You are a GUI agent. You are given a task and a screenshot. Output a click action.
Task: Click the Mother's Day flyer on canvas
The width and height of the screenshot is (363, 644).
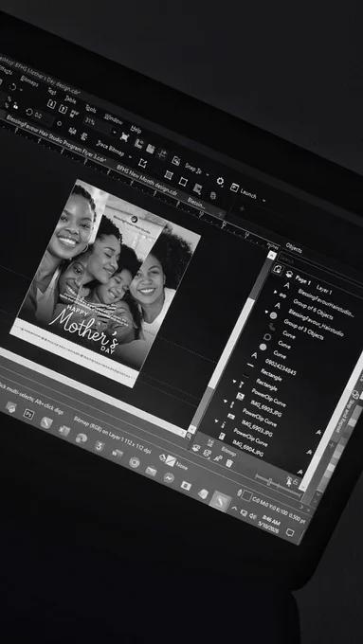pyautogui.click(x=105, y=283)
